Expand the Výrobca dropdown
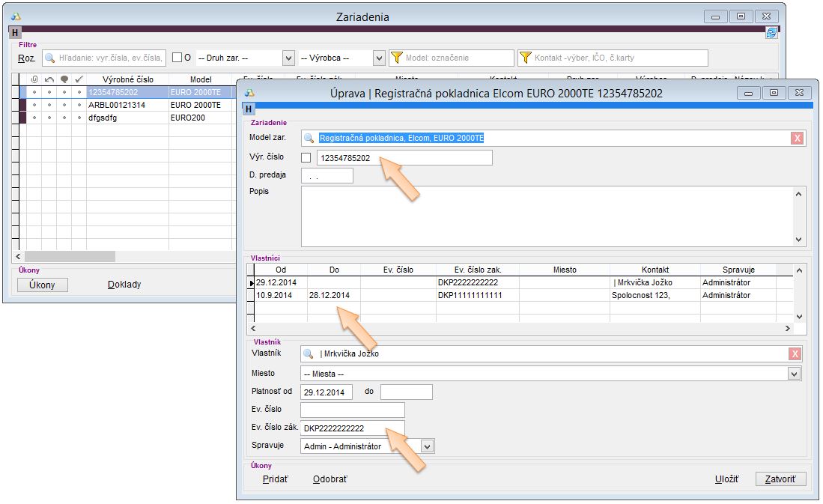 378,58
